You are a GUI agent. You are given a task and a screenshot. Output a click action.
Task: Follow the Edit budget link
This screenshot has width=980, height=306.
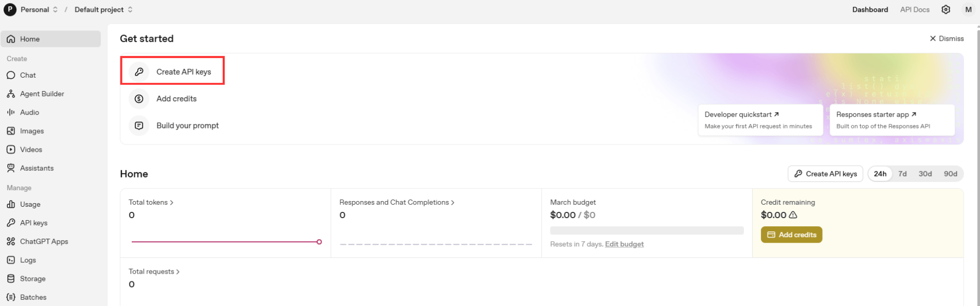coord(624,244)
